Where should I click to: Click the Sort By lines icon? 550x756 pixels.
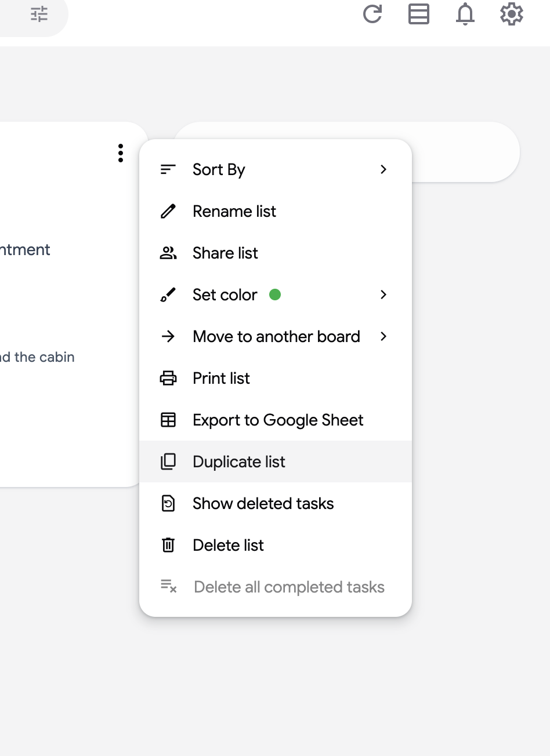tap(168, 169)
